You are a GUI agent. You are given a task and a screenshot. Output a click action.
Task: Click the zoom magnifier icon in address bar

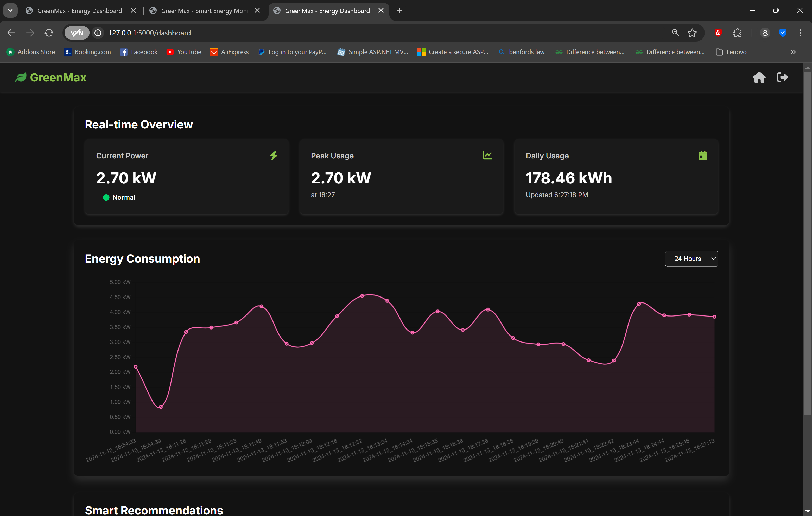click(675, 33)
